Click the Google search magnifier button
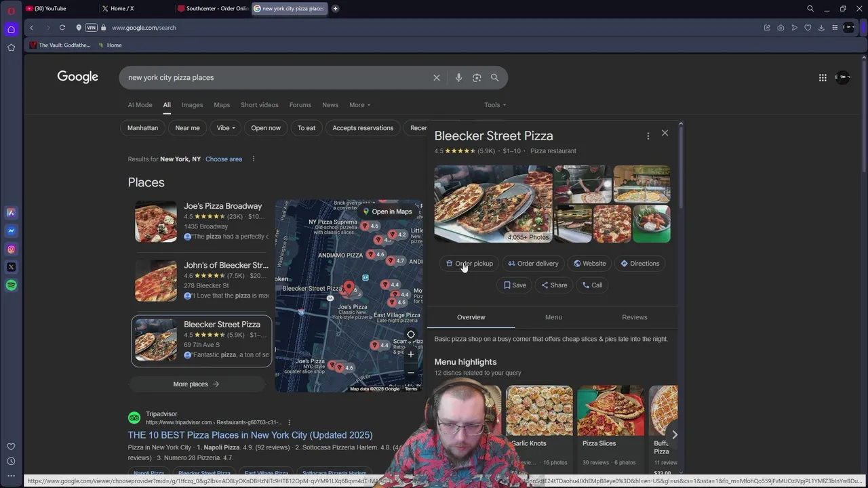868x488 pixels. [x=494, y=77]
